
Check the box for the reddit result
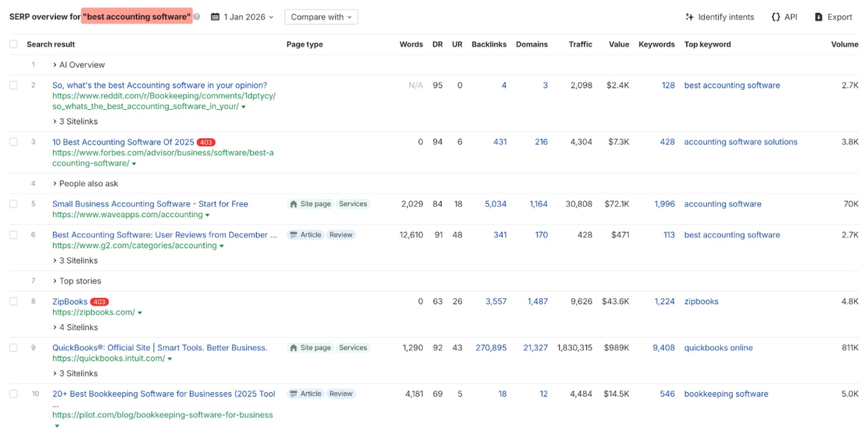click(14, 85)
